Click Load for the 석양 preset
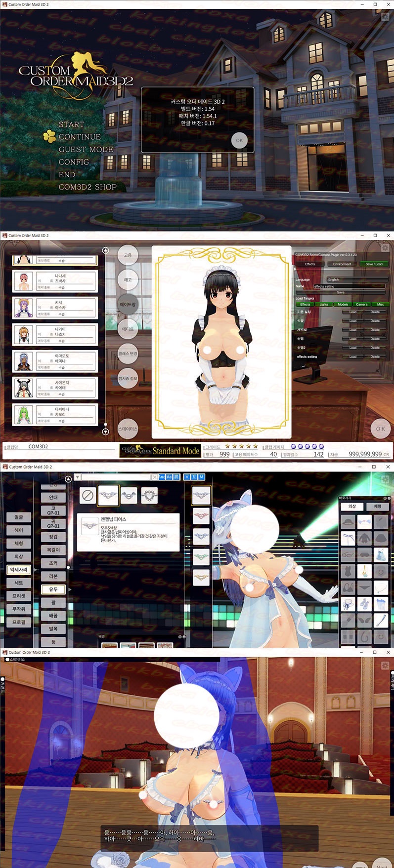The image size is (394, 868). coord(353,321)
